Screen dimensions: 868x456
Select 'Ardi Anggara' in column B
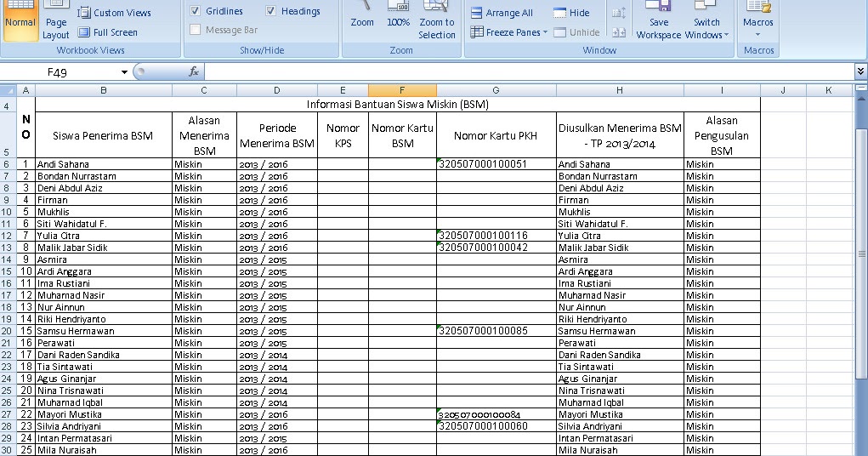pyautogui.click(x=104, y=271)
